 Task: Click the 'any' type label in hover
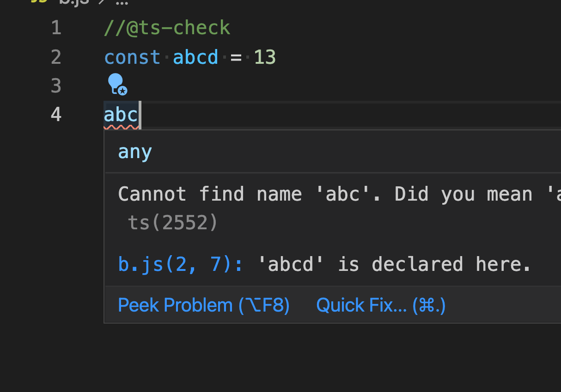134,151
